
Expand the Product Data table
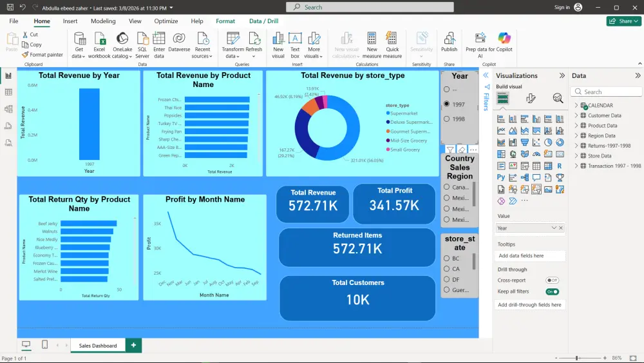click(x=576, y=125)
